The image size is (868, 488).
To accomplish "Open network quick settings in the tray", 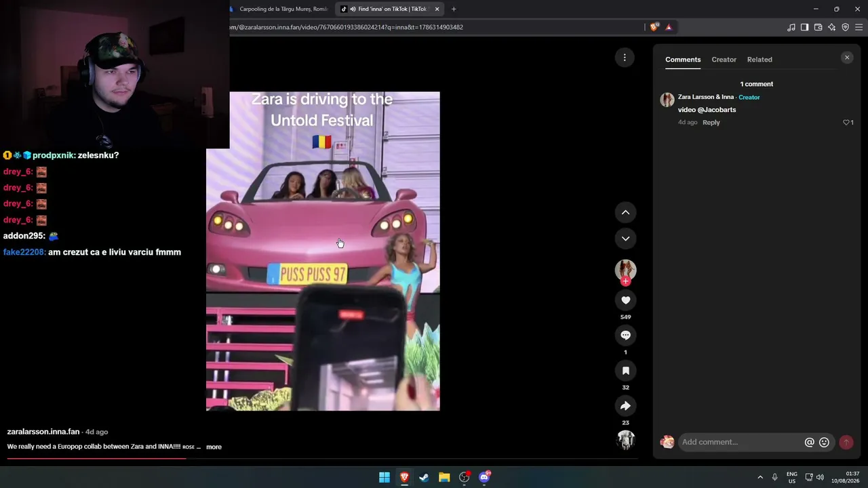I will coord(809,476).
